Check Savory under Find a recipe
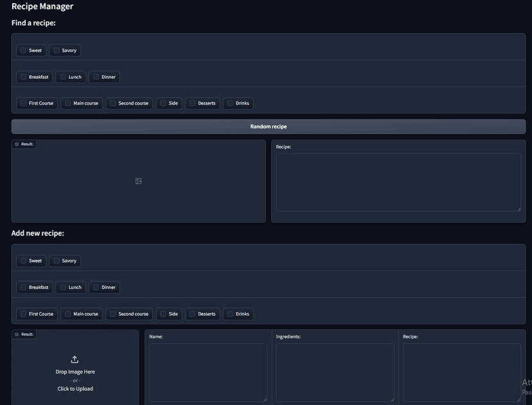This screenshot has height=405, width=532. pyautogui.click(x=57, y=51)
